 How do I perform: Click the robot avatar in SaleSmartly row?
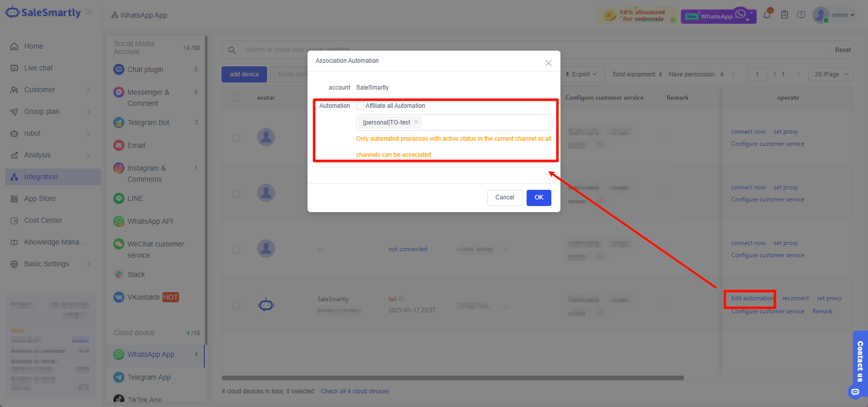click(x=266, y=305)
